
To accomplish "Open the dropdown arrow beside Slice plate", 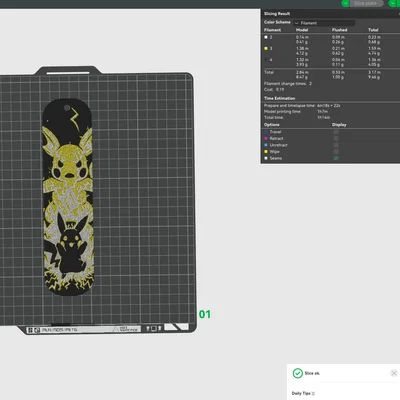I will pyautogui.click(x=346, y=3).
